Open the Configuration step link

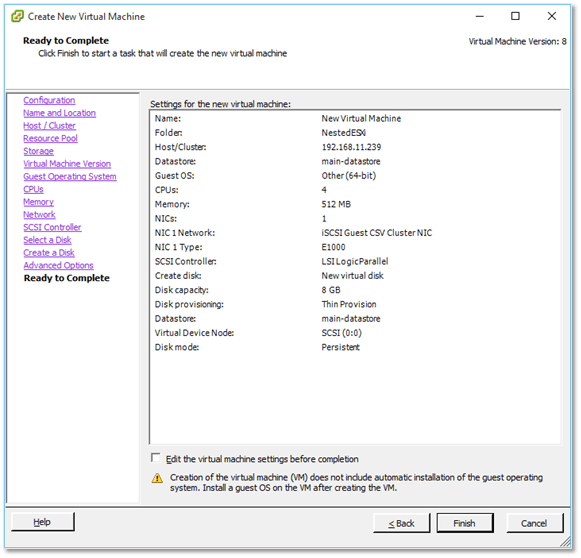(49, 100)
